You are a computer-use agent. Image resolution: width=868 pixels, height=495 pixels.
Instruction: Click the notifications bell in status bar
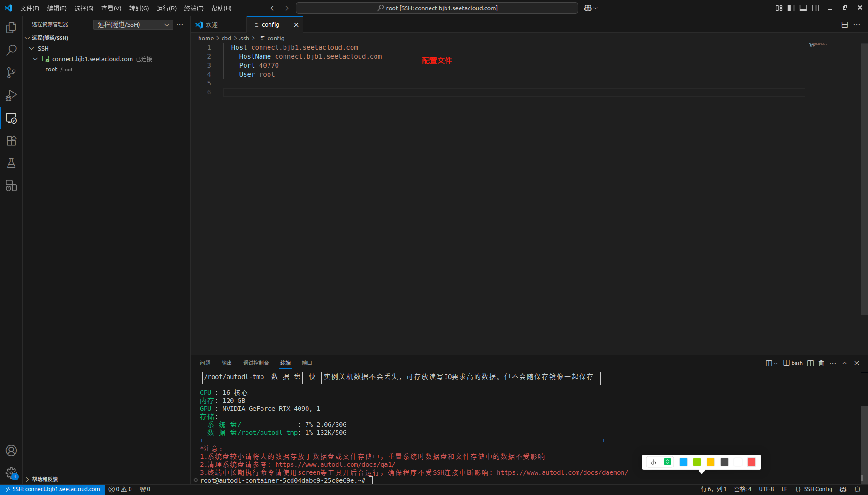(857, 489)
